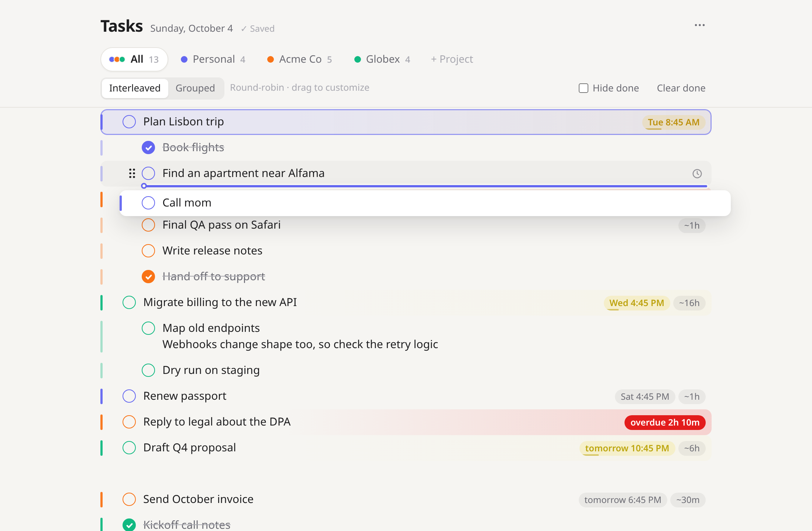The width and height of the screenshot is (812, 531).
Task: Tick the Final QA pass on Safari circle
Action: tap(148, 225)
